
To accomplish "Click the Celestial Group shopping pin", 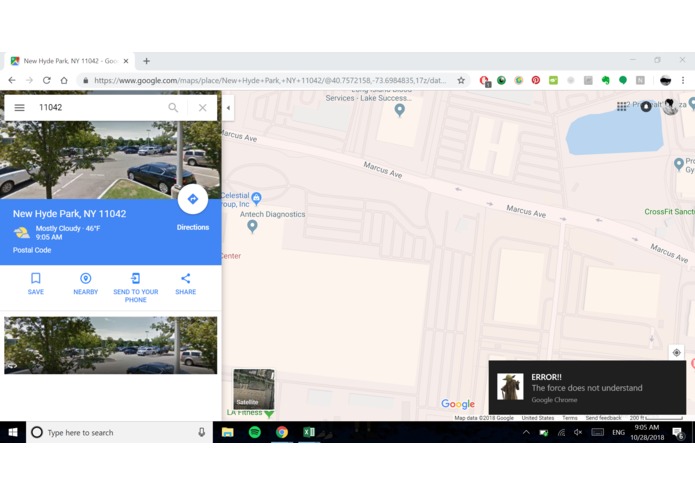I will [x=256, y=198].
